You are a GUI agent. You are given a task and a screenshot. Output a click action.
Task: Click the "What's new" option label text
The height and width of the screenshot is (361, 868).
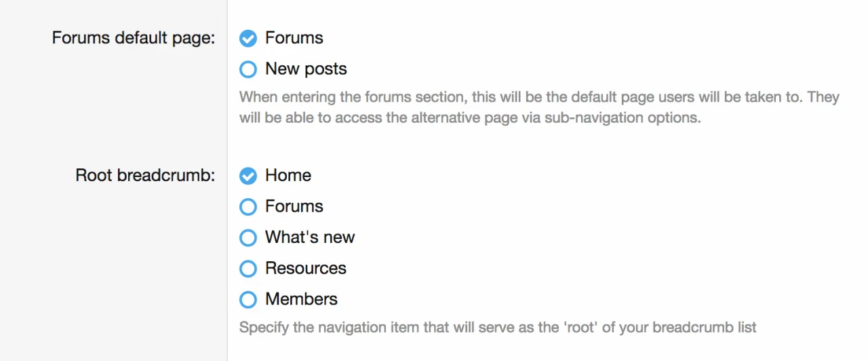[x=310, y=237]
